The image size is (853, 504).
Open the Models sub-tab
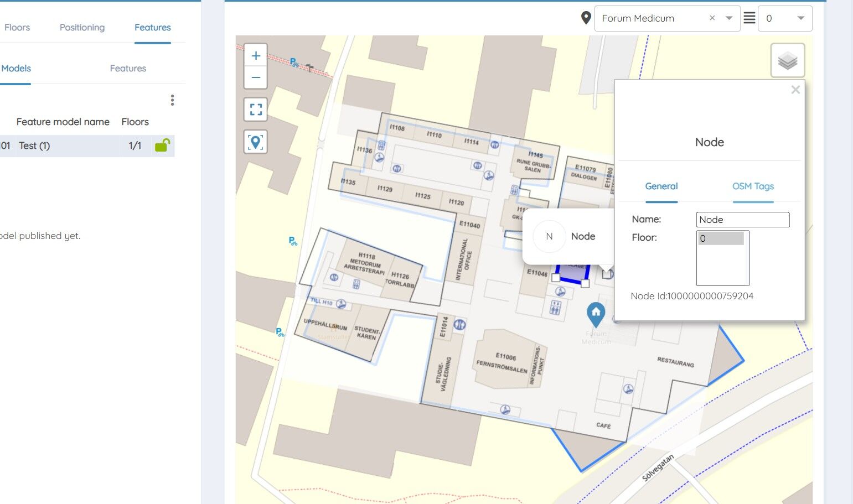[x=15, y=69]
